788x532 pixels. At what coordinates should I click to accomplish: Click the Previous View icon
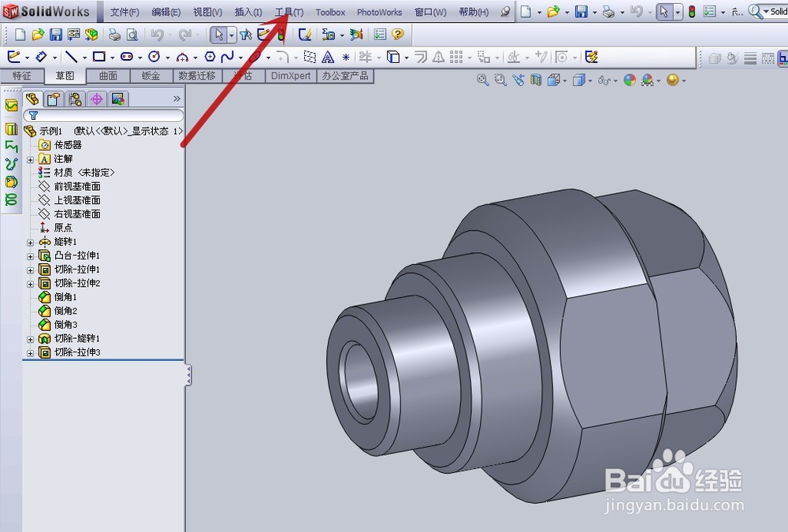point(519,80)
